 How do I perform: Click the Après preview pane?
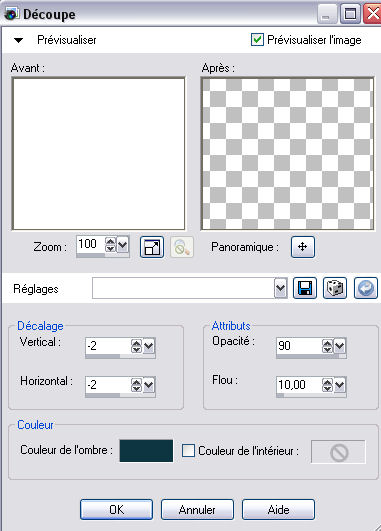click(288, 154)
